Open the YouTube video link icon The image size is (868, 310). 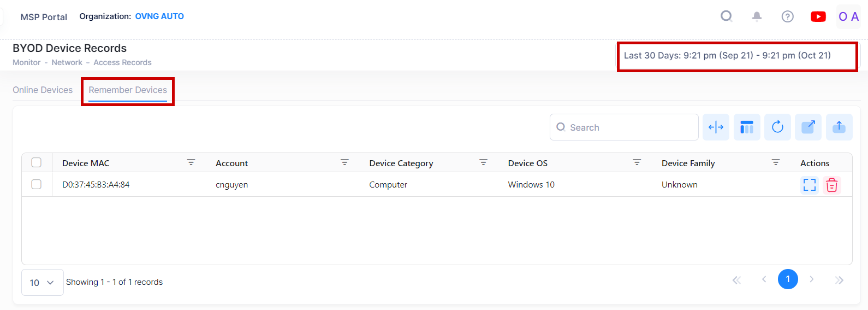(818, 16)
